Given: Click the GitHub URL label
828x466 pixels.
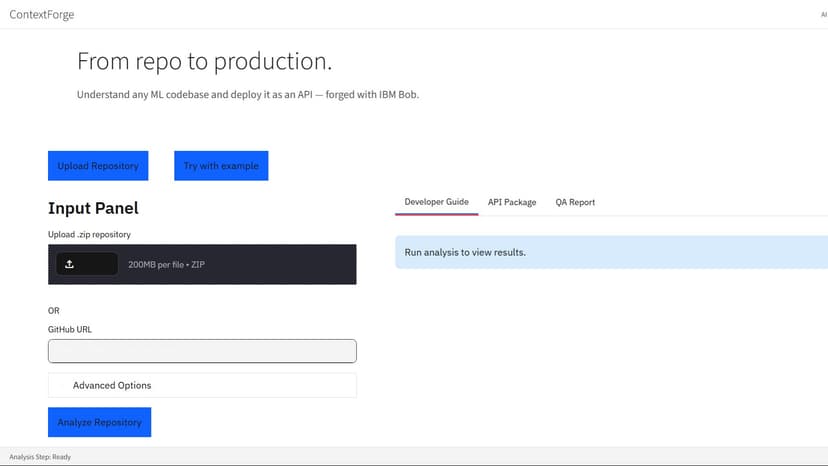Looking at the screenshot, I should [70, 329].
